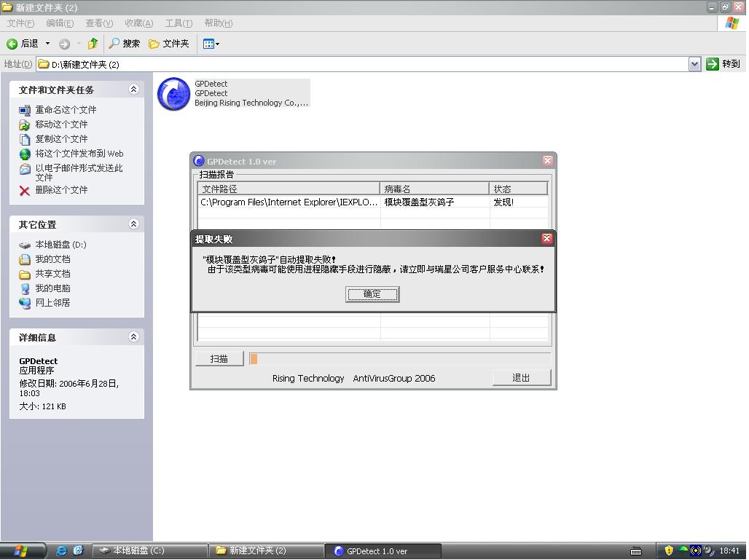Select the IEXPLORE scan result row path
The height and width of the screenshot is (560, 749).
point(289,202)
